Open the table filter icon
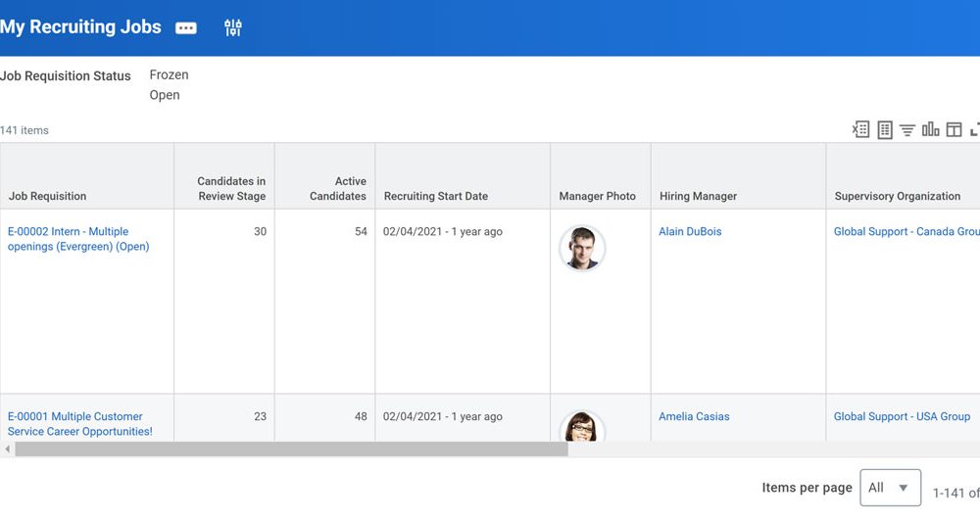This screenshot has height=521, width=980. (907, 129)
